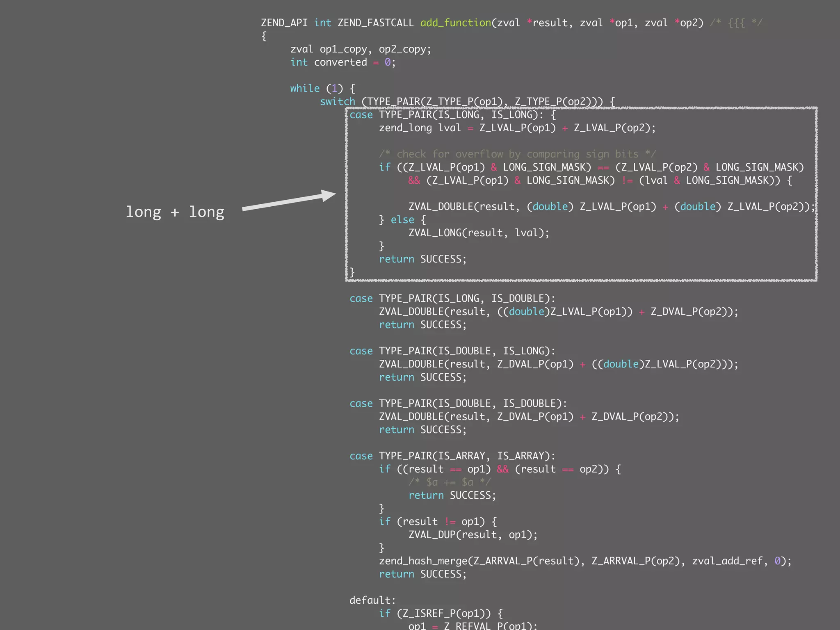Screen dimensions: 840x630
Task: Click the switch (TYPE_PAIR(Z_TYPE_P(op1), Z_TYPE_P(op2))) line
Action: point(468,101)
